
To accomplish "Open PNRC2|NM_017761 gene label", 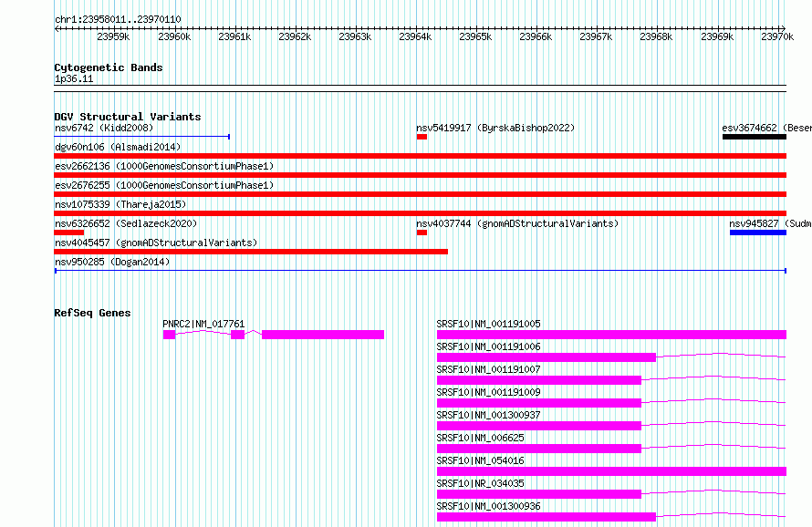I will tap(203, 324).
